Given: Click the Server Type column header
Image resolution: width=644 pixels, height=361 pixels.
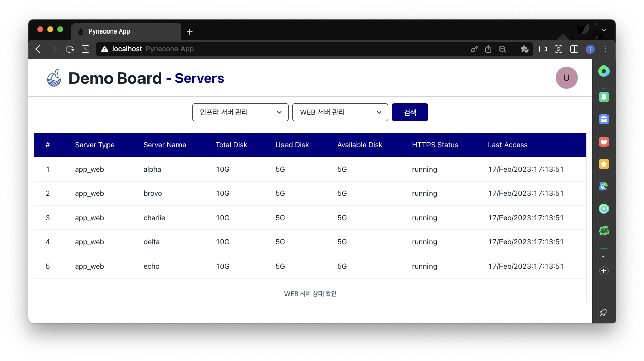Looking at the screenshot, I should 94,145.
